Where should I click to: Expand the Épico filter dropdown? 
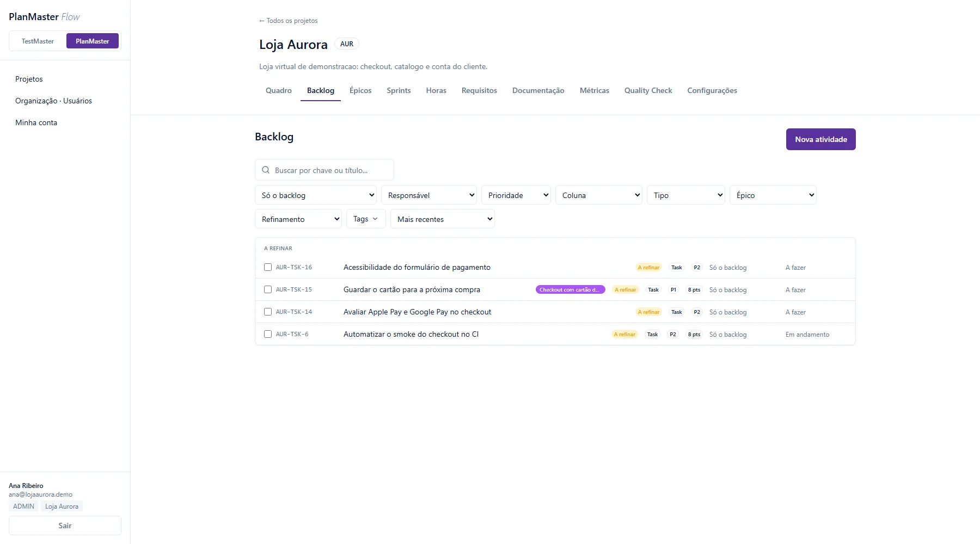pyautogui.click(x=773, y=195)
